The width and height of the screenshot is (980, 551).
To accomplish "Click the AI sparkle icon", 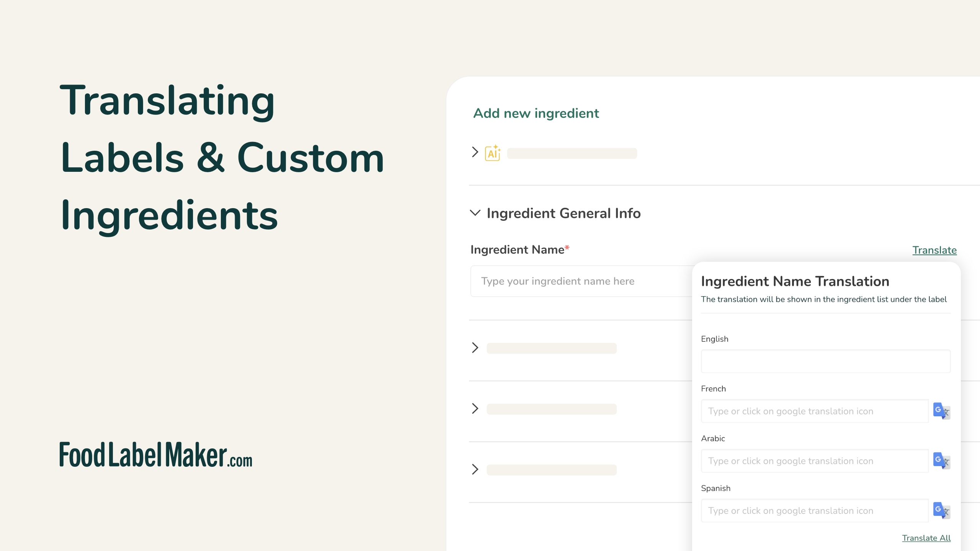I will [x=493, y=153].
